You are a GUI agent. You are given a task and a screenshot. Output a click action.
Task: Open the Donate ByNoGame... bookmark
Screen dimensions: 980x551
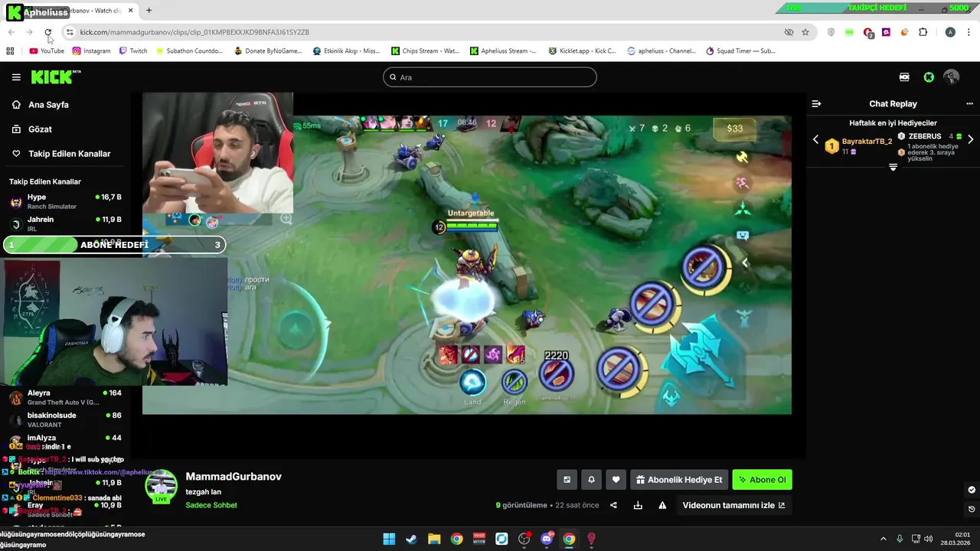[268, 51]
